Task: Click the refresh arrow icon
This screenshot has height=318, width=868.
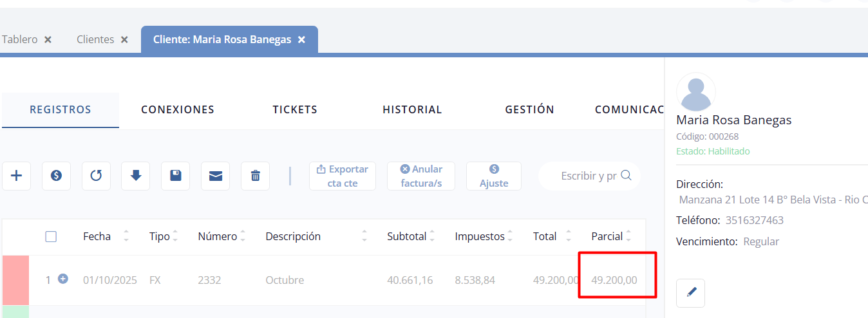Action: [x=96, y=176]
